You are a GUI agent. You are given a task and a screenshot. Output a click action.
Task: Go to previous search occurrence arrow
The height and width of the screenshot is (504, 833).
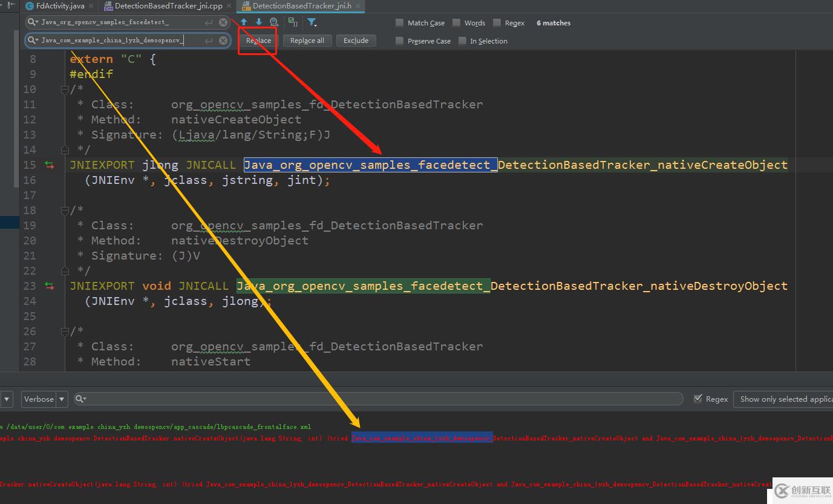244,22
